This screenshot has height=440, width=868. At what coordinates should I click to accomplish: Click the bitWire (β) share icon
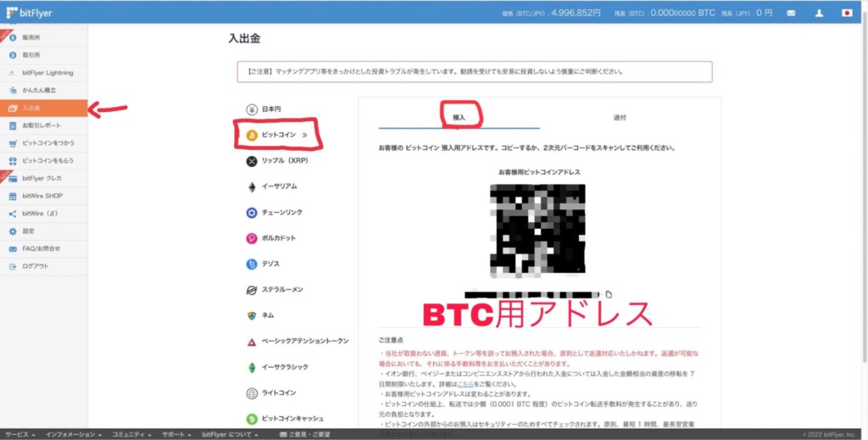point(13,214)
